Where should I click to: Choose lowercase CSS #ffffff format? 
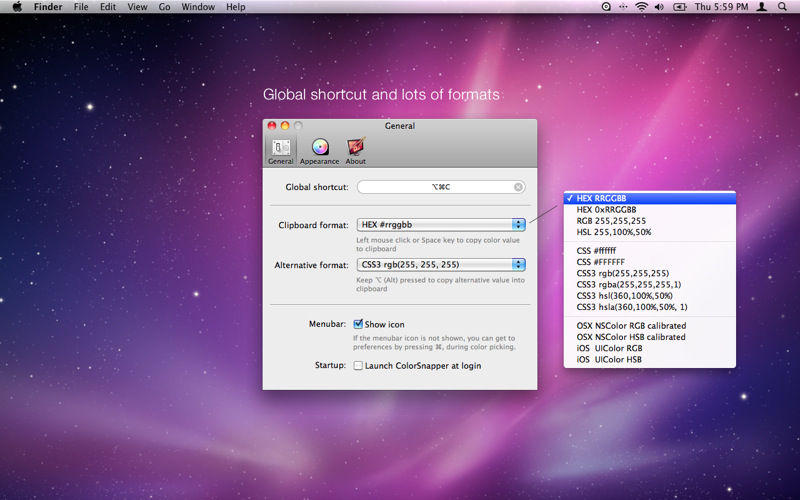[x=649, y=251]
